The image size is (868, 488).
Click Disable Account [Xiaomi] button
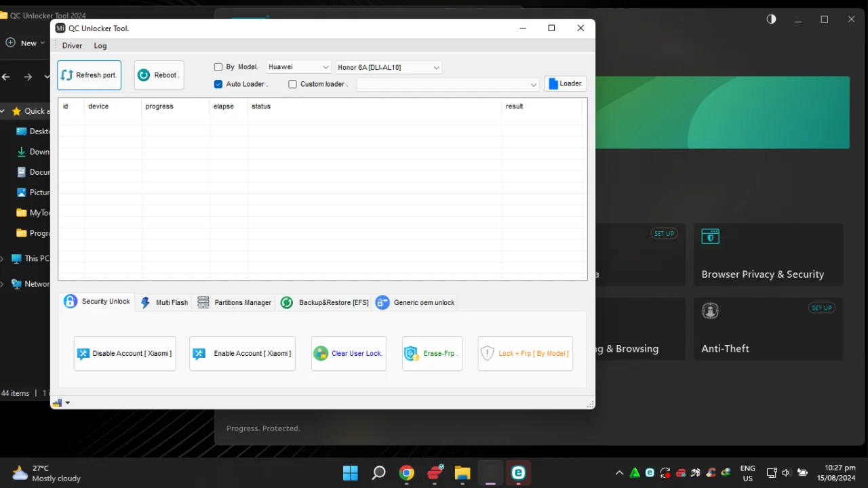[x=125, y=353]
